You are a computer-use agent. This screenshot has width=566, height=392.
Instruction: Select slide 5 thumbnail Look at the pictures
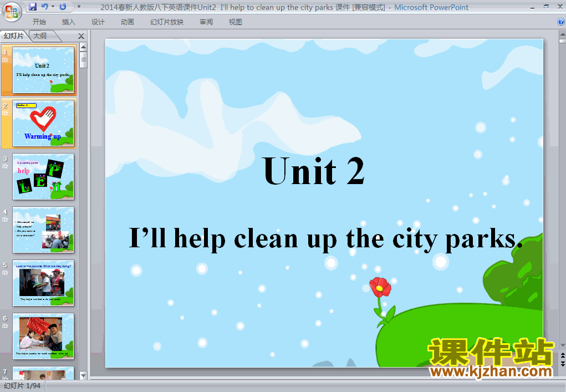point(43,283)
